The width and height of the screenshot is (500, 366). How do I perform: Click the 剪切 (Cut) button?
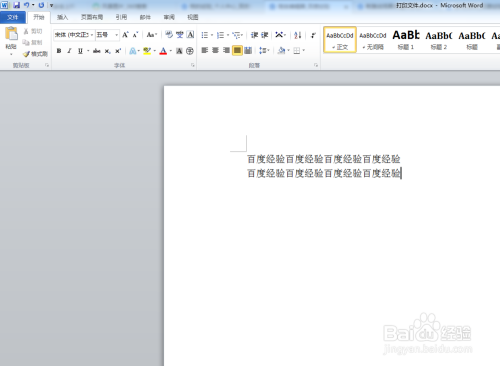(33, 31)
